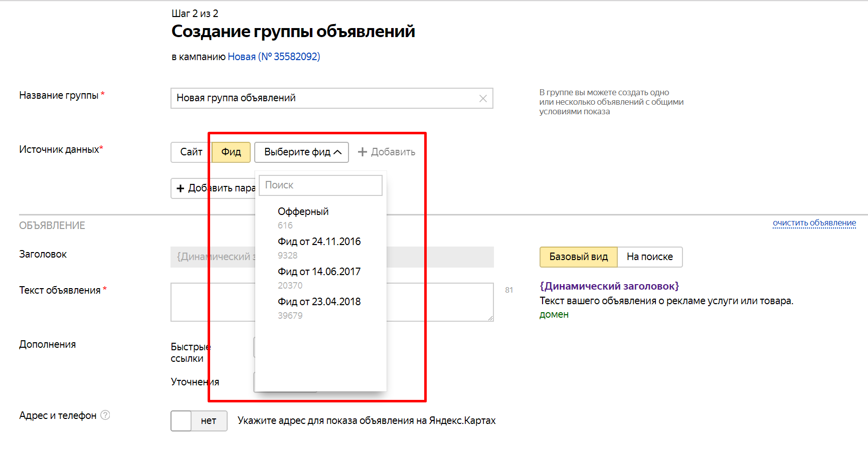Click the plus icon beside Добавить
The width and height of the screenshot is (868, 451).
click(x=362, y=152)
